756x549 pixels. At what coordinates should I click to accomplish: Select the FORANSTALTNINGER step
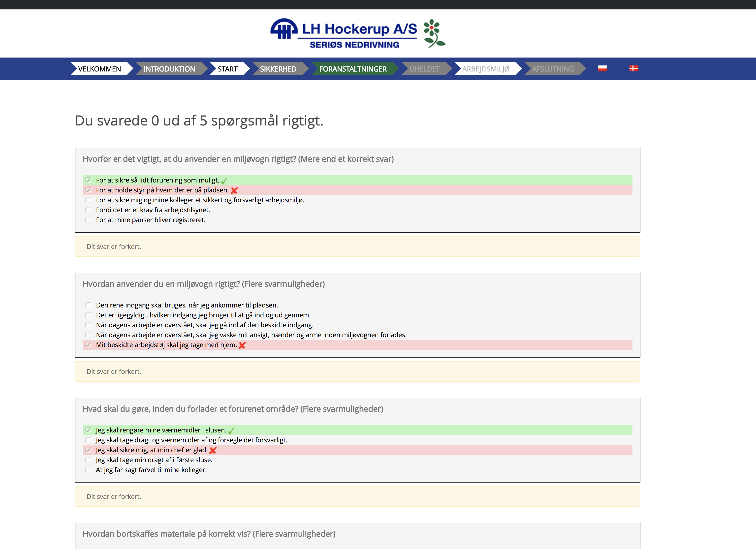click(x=353, y=69)
